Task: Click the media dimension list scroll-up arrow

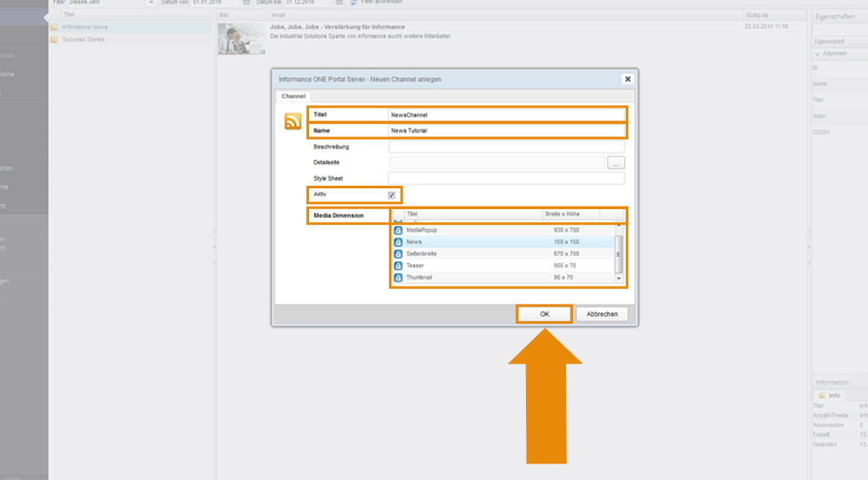Action: point(619,226)
